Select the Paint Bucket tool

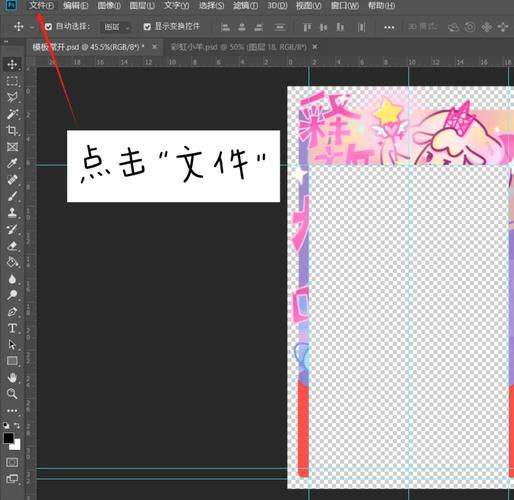tap(12, 262)
